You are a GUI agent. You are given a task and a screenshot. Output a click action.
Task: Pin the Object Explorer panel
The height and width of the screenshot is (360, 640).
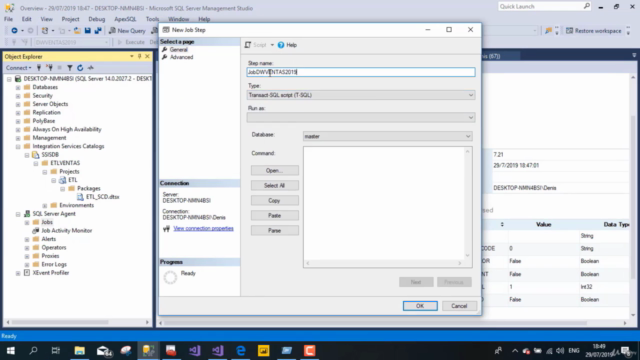[x=140, y=56]
